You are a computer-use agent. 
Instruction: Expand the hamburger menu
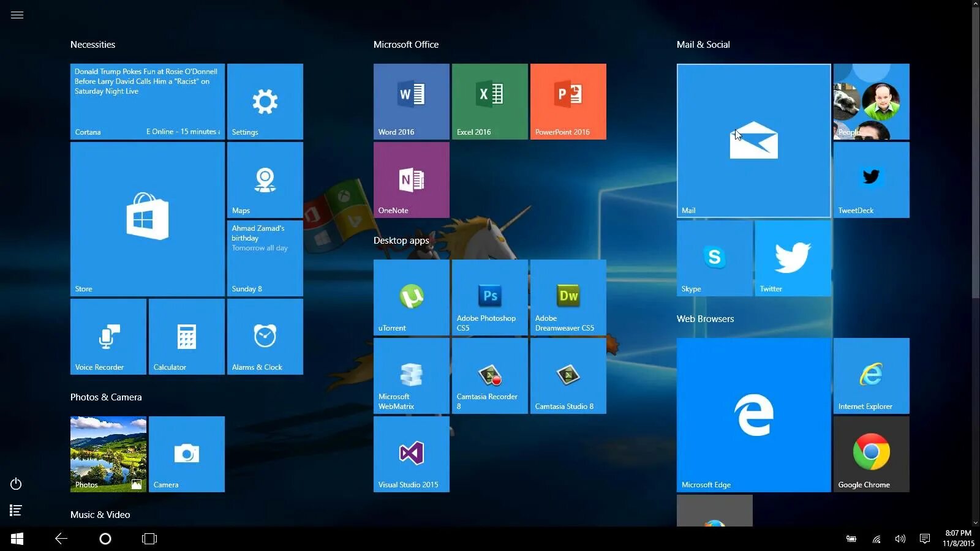[x=17, y=15]
